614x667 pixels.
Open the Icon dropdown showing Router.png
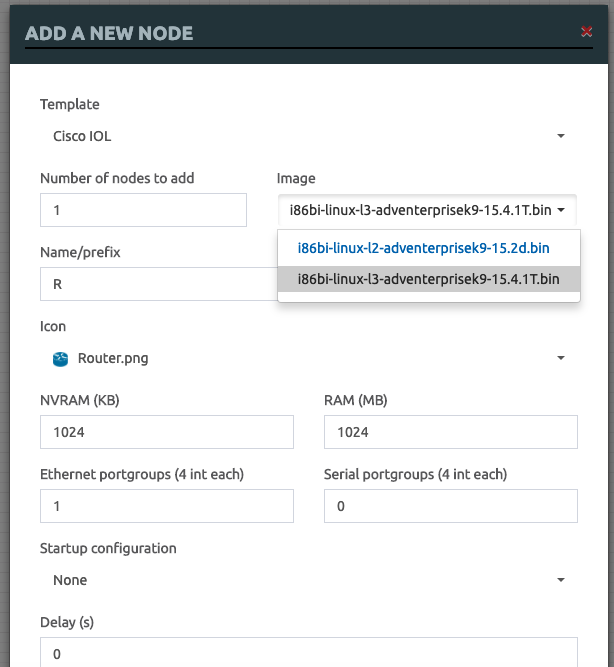click(308, 358)
